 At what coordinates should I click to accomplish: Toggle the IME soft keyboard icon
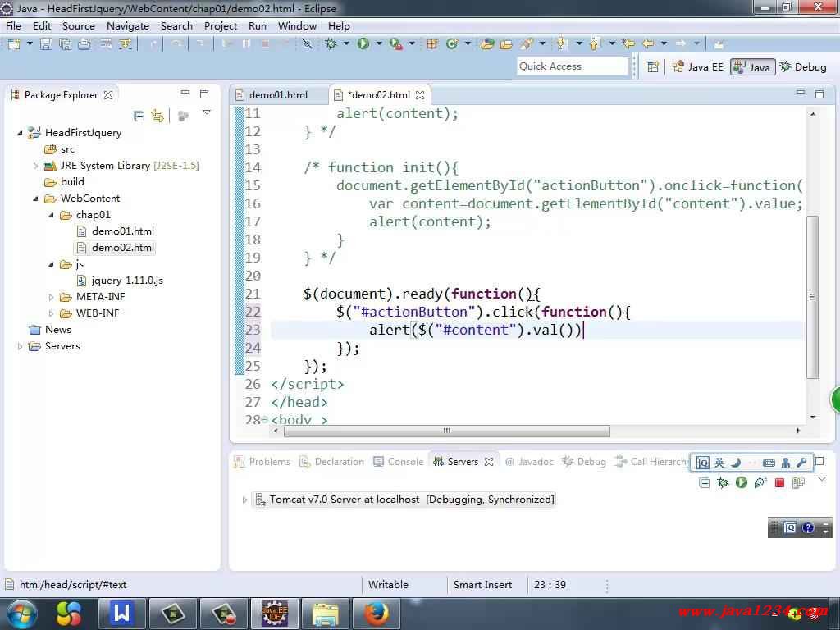click(x=769, y=463)
